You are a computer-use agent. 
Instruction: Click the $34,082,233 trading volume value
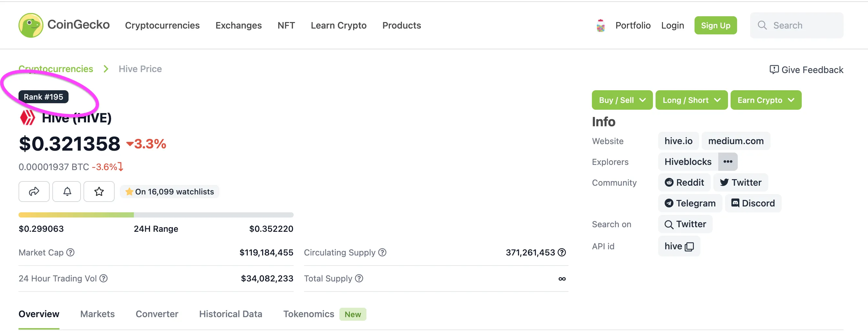click(267, 279)
